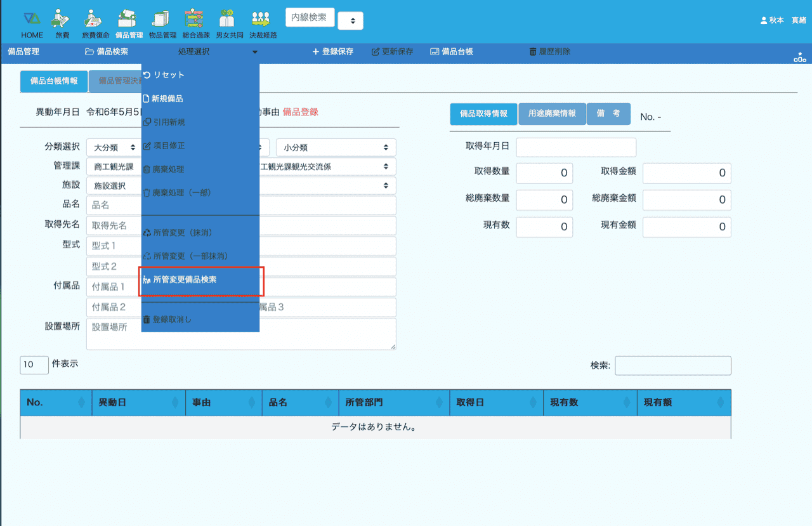Click the 登録保存 button
The width and height of the screenshot is (812, 526).
[333, 52]
